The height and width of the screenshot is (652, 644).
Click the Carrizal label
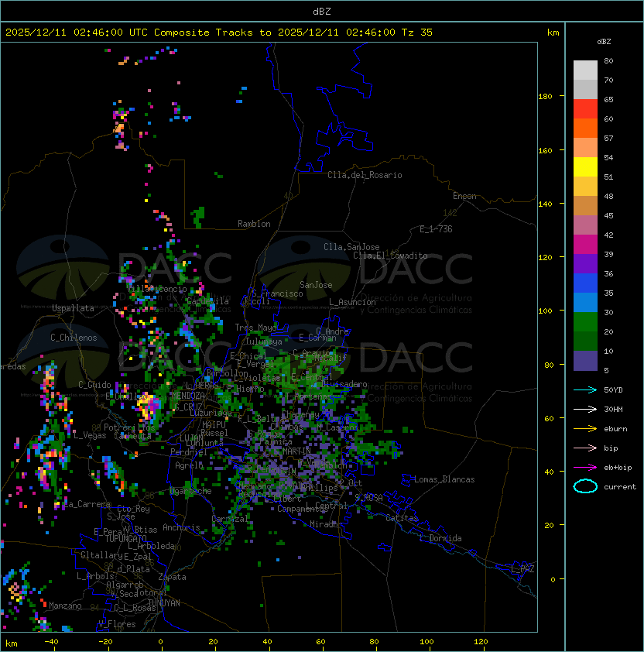tap(230, 519)
